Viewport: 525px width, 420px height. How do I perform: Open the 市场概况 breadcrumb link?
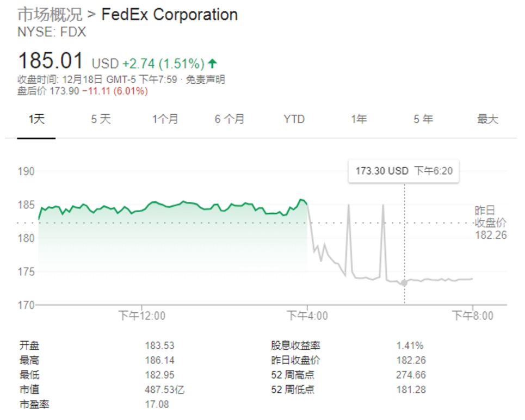50,14
